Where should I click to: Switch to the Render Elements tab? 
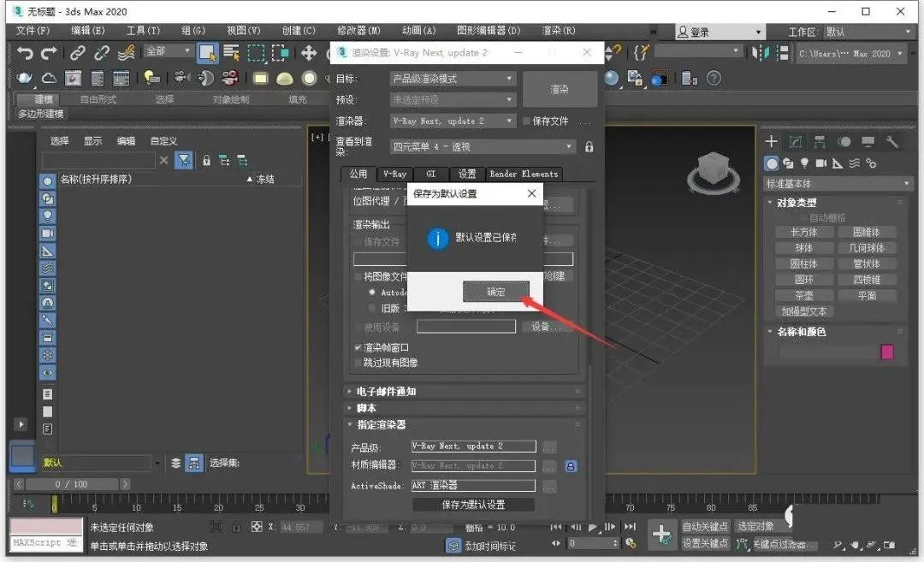coord(524,174)
